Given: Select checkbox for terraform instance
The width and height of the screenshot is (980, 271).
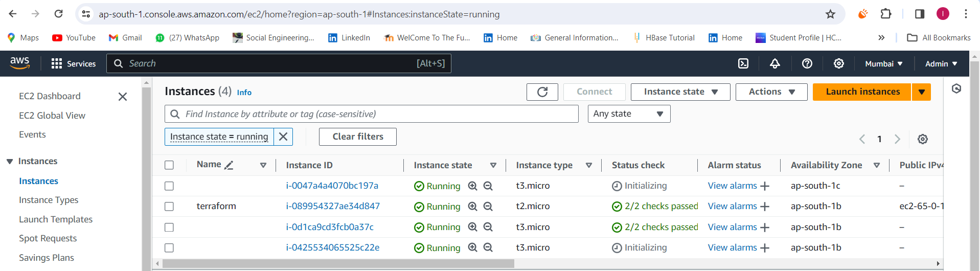Looking at the screenshot, I should pos(169,207).
